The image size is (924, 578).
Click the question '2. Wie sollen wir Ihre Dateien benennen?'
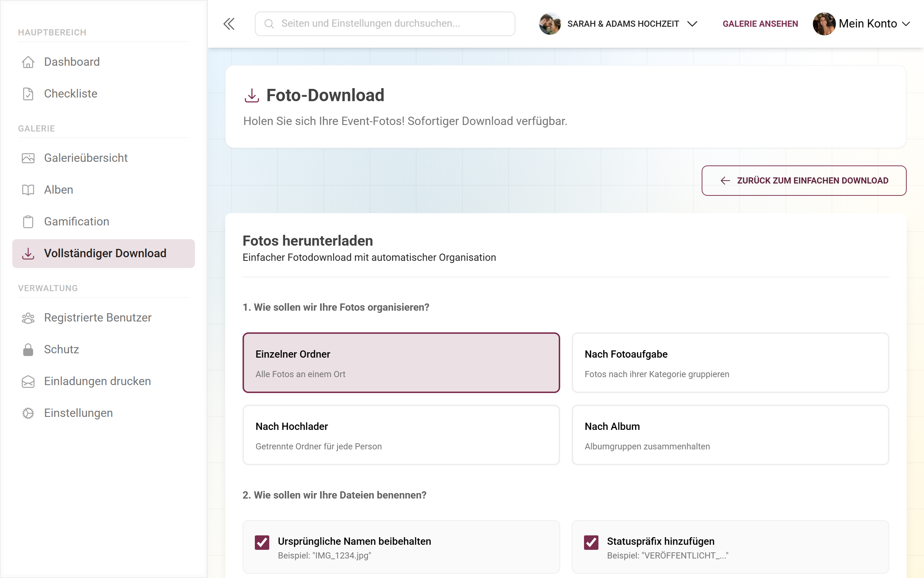[x=335, y=495]
